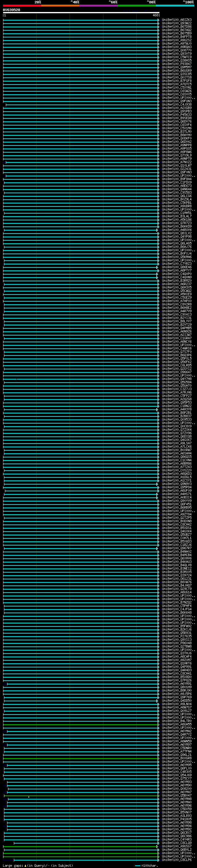Select the UniRef100_Q6CRX7 label
197x868 pixels.
[177, 833]
